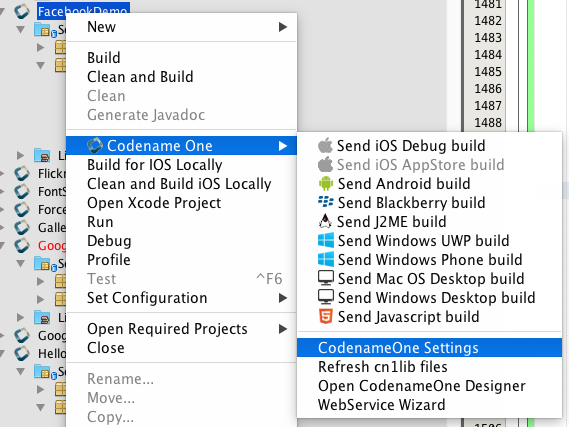Choose Close from the context menu

pos(181,348)
